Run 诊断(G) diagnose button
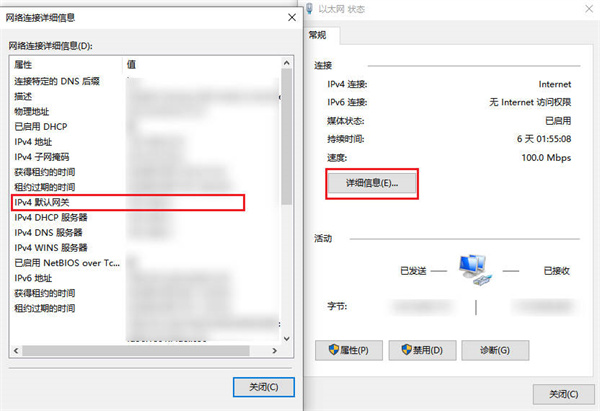Screen dimensions: 600x411 click(495, 350)
